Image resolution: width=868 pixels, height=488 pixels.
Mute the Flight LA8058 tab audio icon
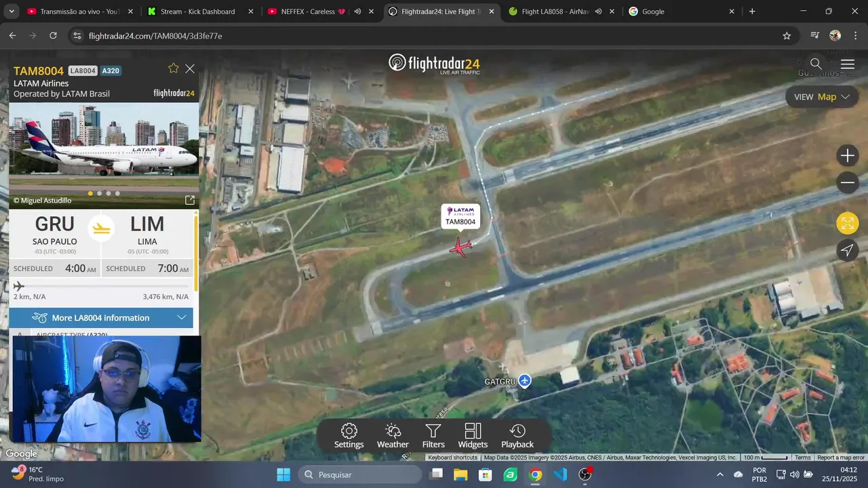point(598,12)
